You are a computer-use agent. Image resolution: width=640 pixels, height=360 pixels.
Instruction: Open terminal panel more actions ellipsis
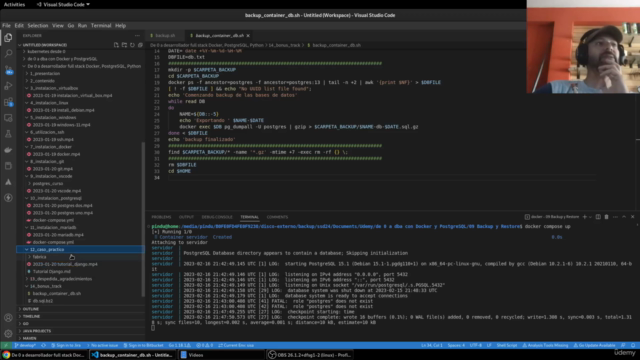pyautogui.click(x=616, y=217)
